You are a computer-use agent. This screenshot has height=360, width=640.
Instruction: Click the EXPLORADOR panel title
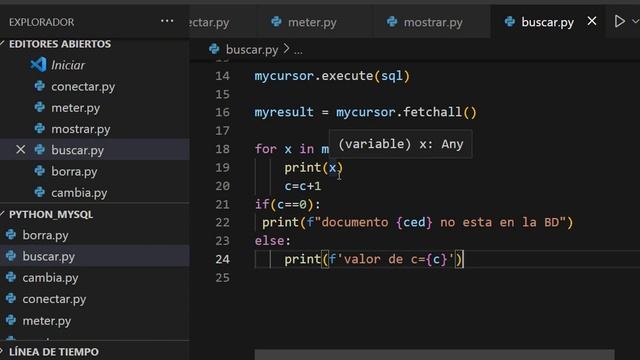coord(42,22)
